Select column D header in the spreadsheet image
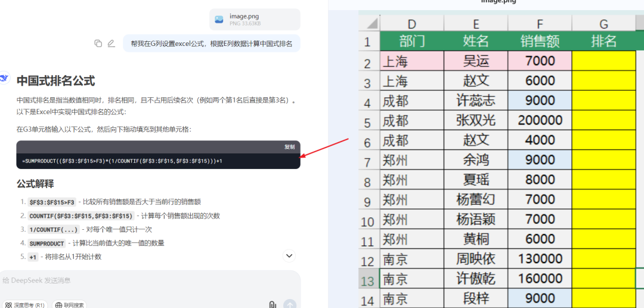 pos(412,24)
